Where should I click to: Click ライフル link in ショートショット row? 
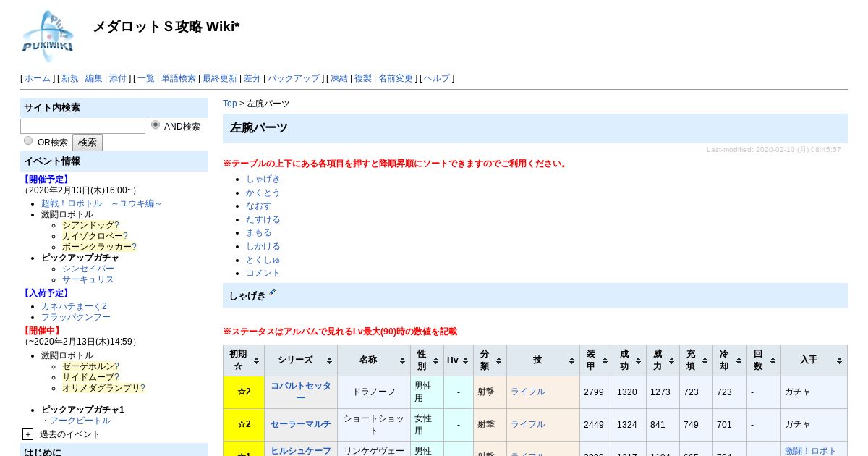click(x=528, y=424)
